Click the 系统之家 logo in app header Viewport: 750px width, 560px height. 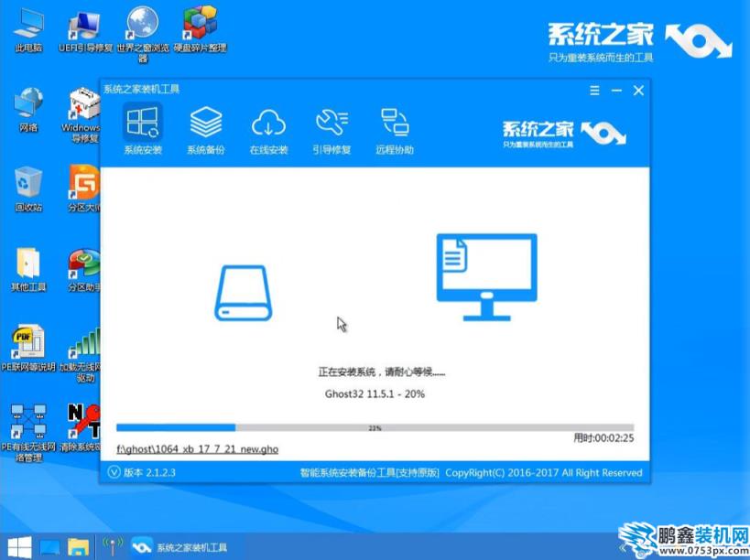(564, 134)
